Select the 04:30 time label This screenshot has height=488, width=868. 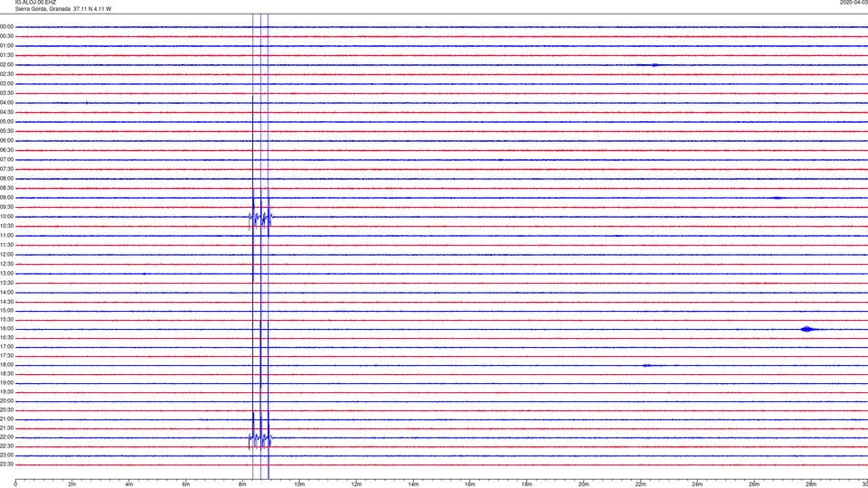[x=6, y=112]
